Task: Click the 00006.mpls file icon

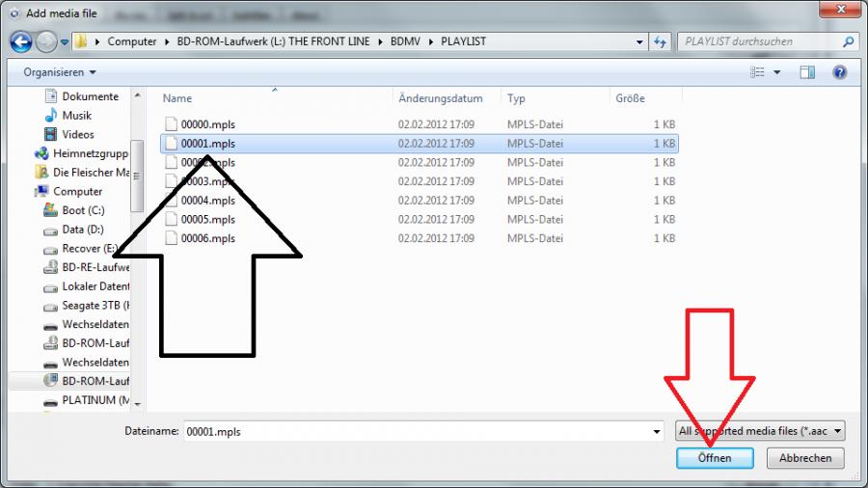Action: point(171,238)
